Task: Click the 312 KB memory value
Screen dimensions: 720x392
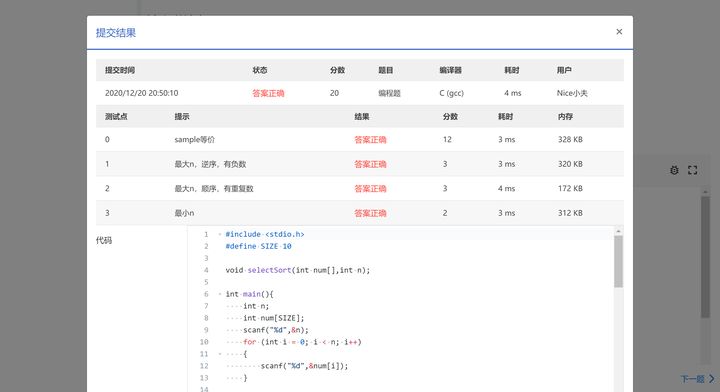Action: pos(570,213)
